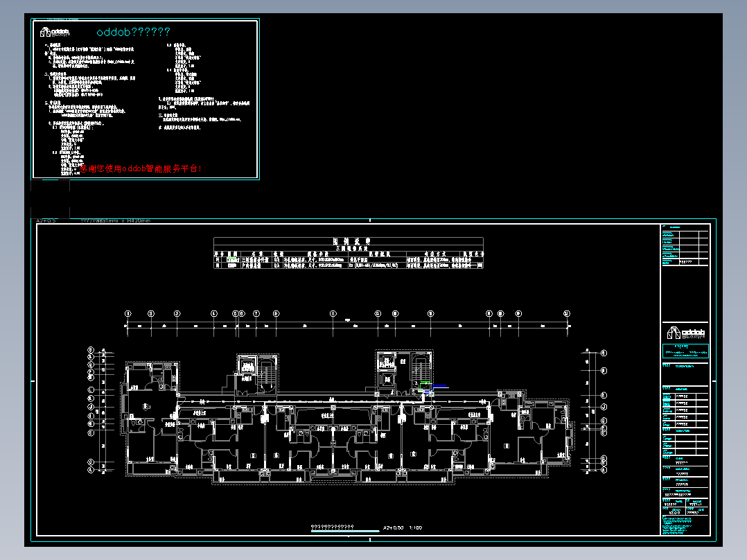Screen dimensions: 747x560
Task: Select the cyan "oddob??????" heading
Action: 133,32
